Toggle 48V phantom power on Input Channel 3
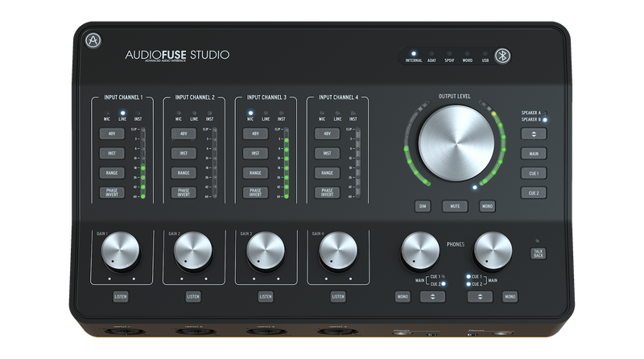 [255, 134]
